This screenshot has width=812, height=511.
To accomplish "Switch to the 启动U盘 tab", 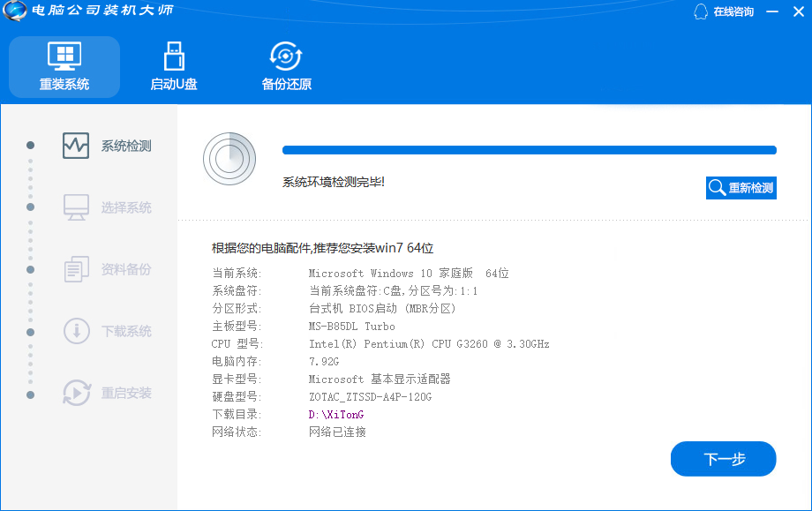I will pos(174,67).
